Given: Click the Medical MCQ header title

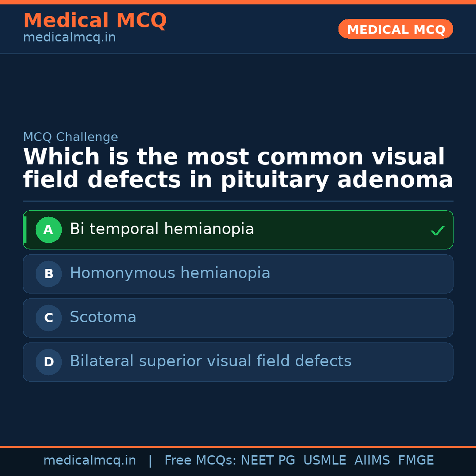Looking at the screenshot, I should tap(95, 21).
